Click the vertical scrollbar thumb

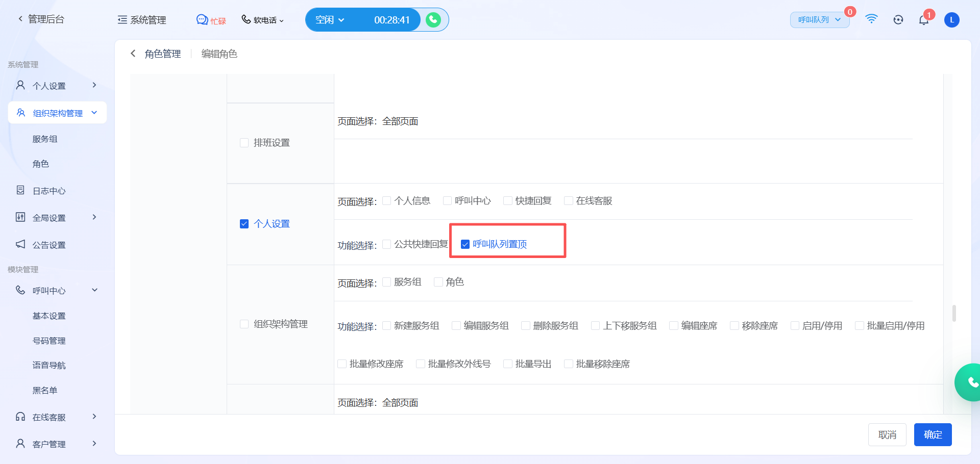pos(954,313)
